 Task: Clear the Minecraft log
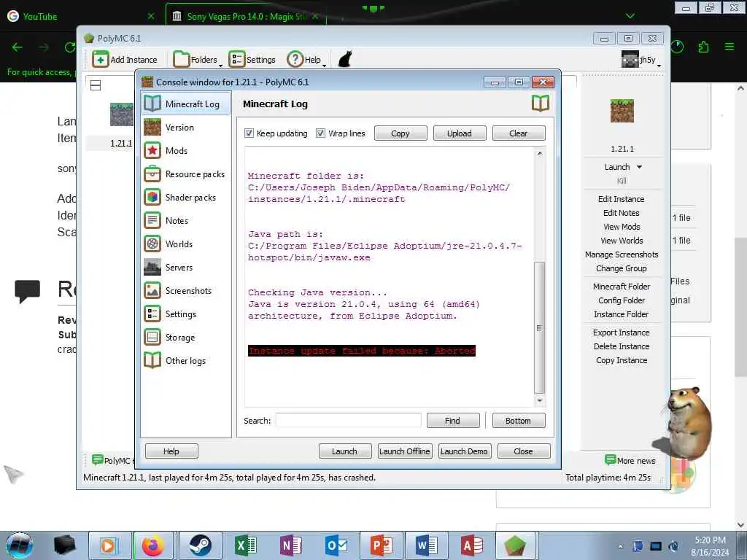[x=519, y=133]
